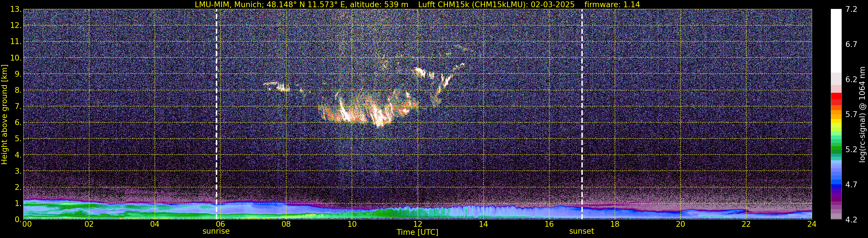This screenshot has height=238, width=868.
Task: Click the colorbar value '7.2'
Action: [x=851, y=10]
